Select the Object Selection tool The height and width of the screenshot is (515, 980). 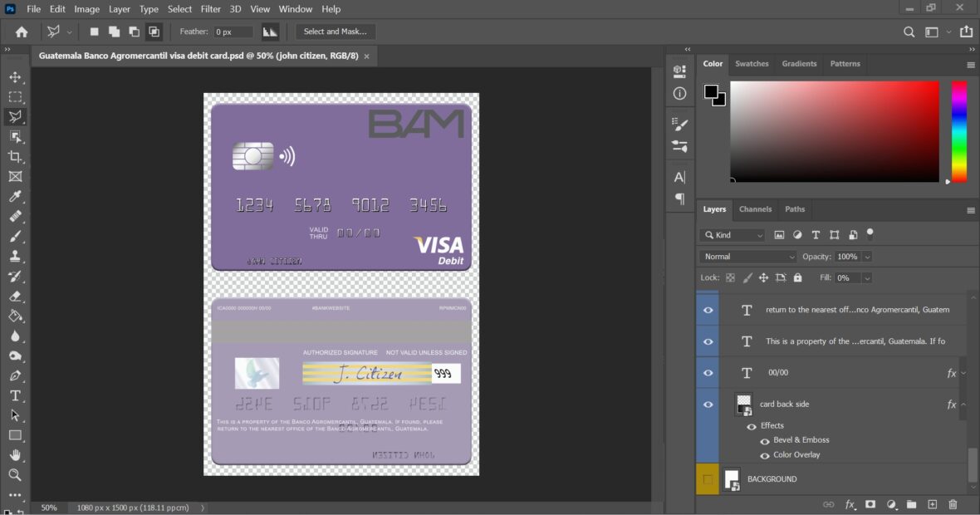click(15, 137)
